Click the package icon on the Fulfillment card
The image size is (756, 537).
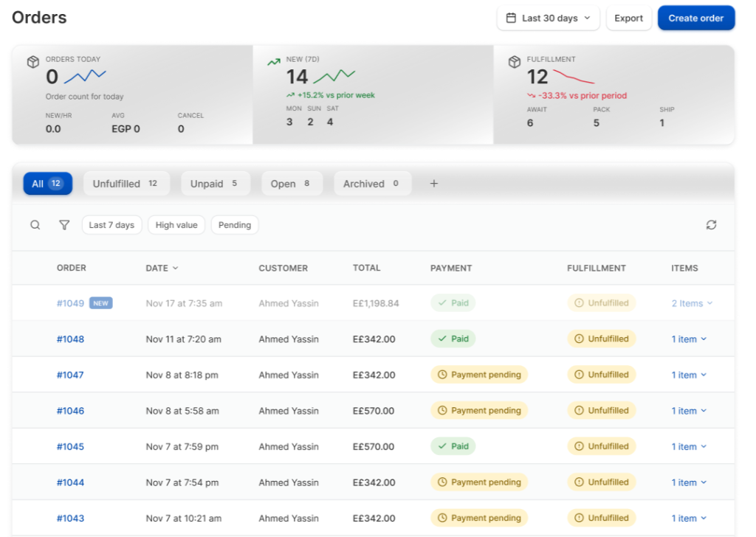[x=514, y=60]
